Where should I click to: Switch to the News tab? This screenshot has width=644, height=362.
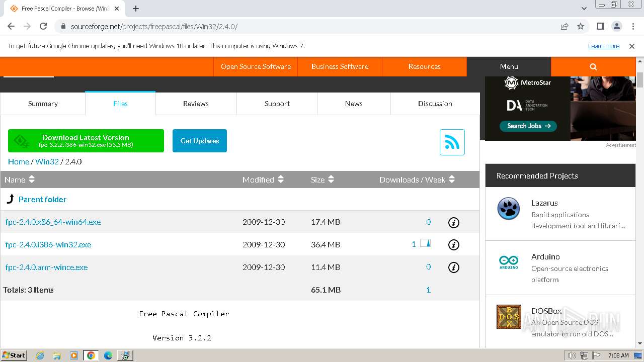point(354,104)
